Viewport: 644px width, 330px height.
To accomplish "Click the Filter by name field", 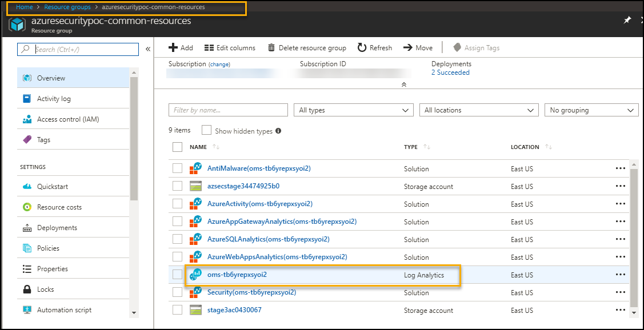I will [229, 110].
